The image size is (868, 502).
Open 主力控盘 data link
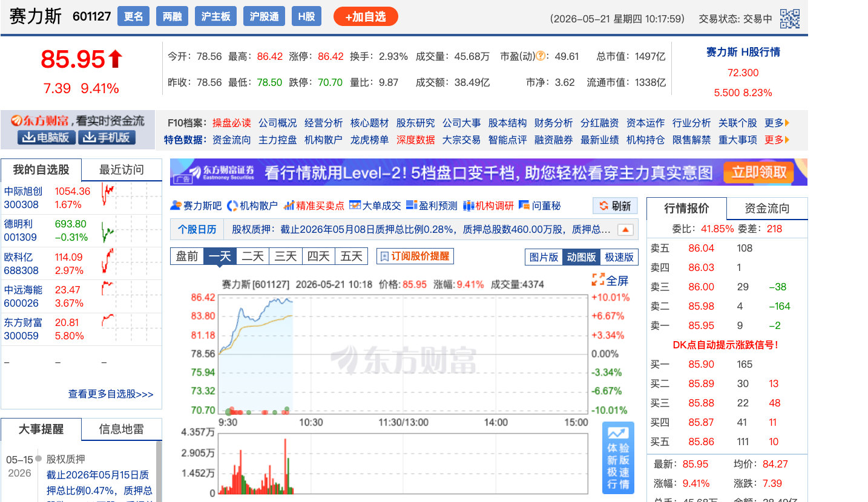point(277,140)
